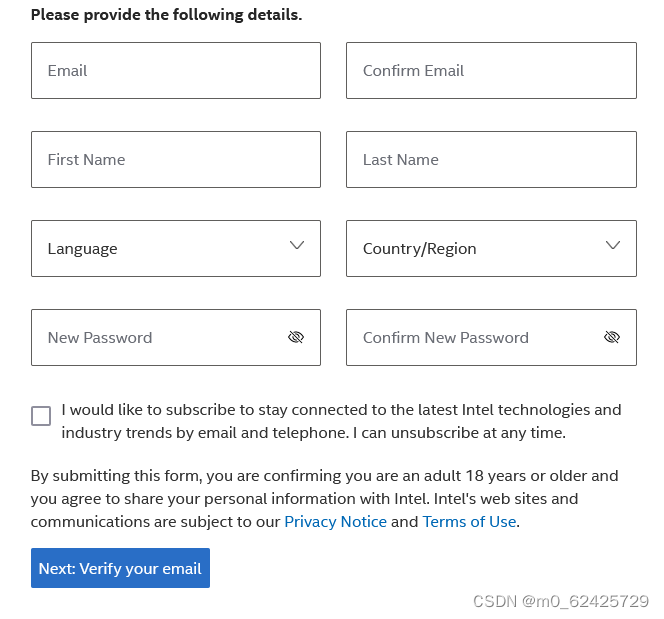The width and height of the screenshot is (664, 619).
Task: Enable the Intel subscription checkbox
Action: click(x=41, y=416)
